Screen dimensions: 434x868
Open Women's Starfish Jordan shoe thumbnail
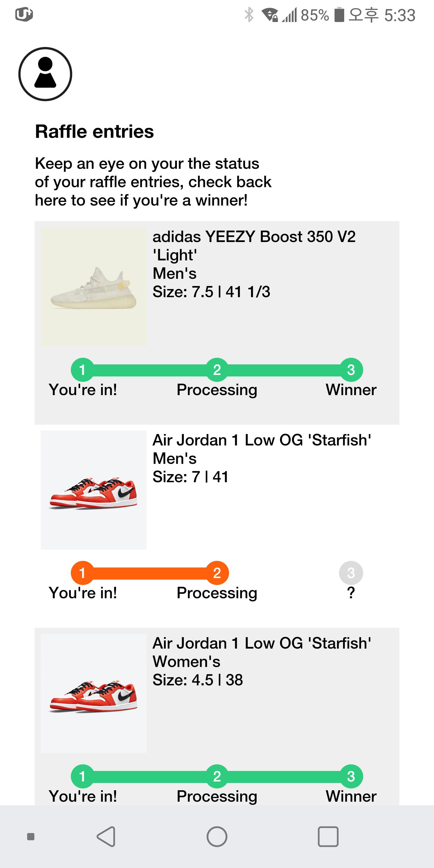(x=93, y=693)
